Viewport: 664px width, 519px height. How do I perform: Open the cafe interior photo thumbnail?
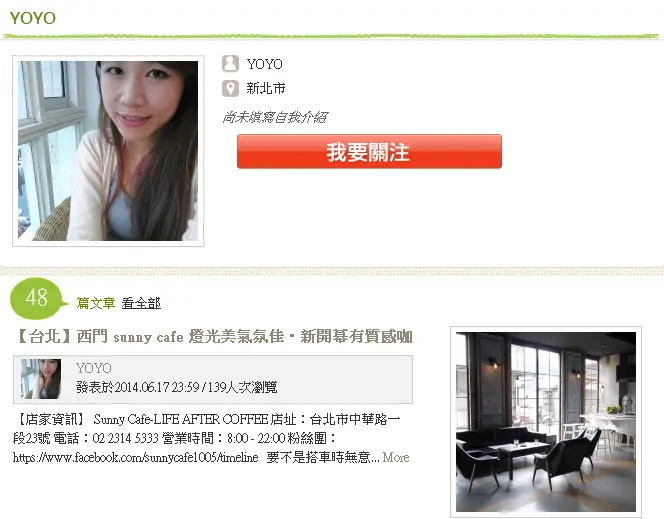click(546, 422)
